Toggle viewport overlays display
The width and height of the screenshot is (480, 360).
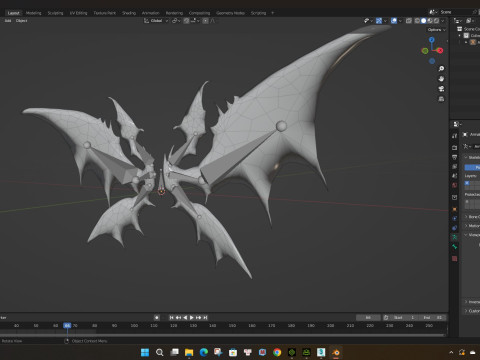pyautogui.click(x=394, y=21)
